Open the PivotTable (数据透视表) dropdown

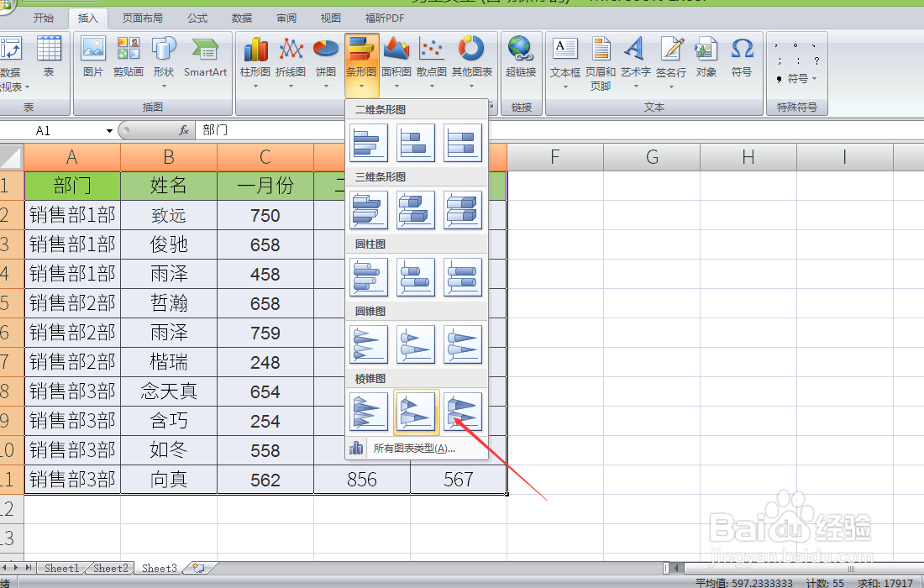11,62
